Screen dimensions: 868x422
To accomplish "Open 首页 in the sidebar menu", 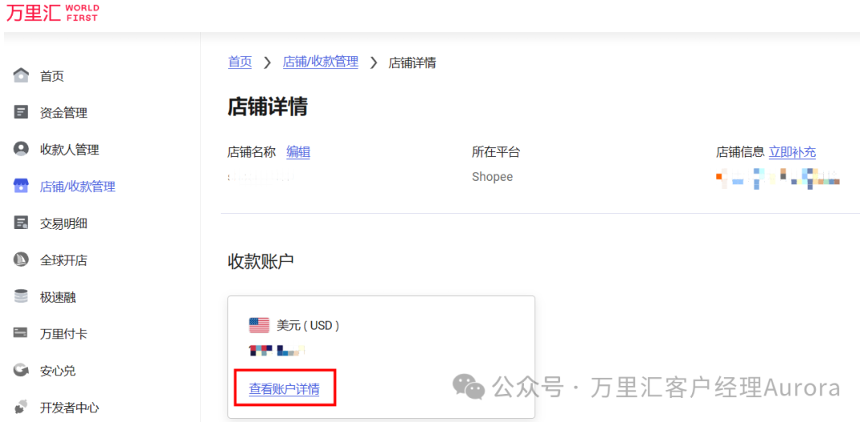I will coord(52,76).
